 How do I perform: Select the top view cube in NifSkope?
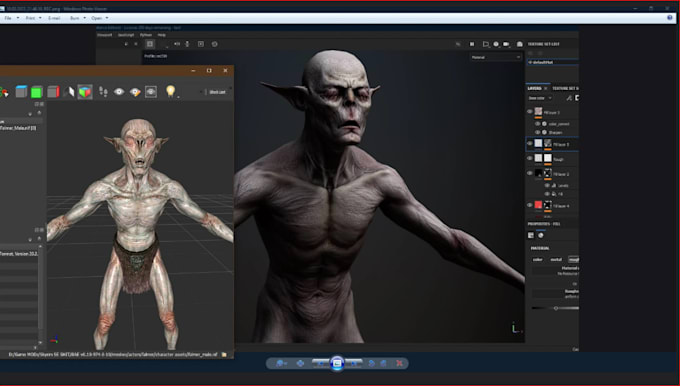coord(21,92)
